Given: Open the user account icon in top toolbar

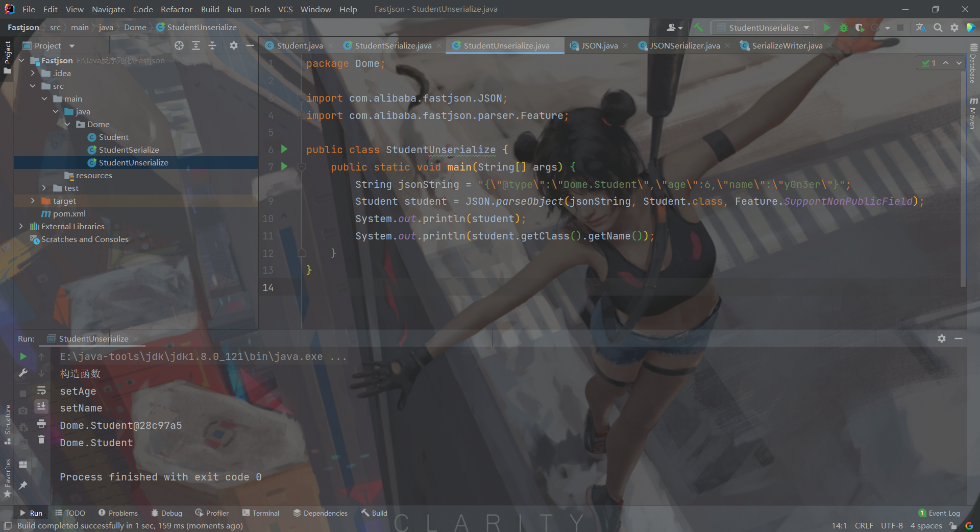Looking at the screenshot, I should (x=674, y=28).
